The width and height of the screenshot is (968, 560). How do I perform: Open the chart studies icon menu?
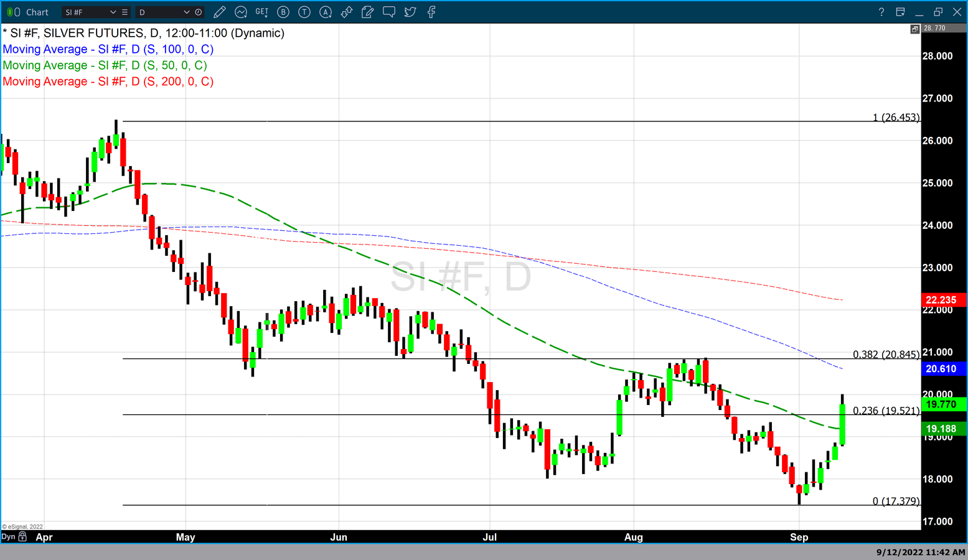coord(241,12)
